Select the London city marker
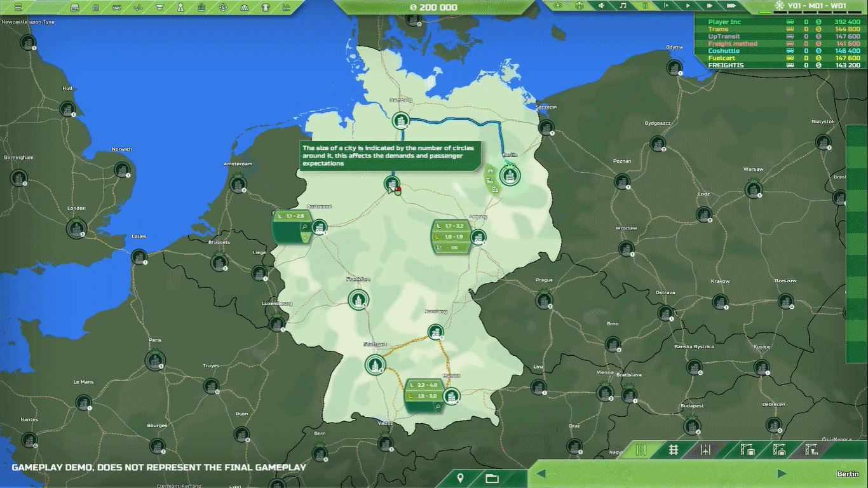The image size is (868, 488). click(x=76, y=227)
